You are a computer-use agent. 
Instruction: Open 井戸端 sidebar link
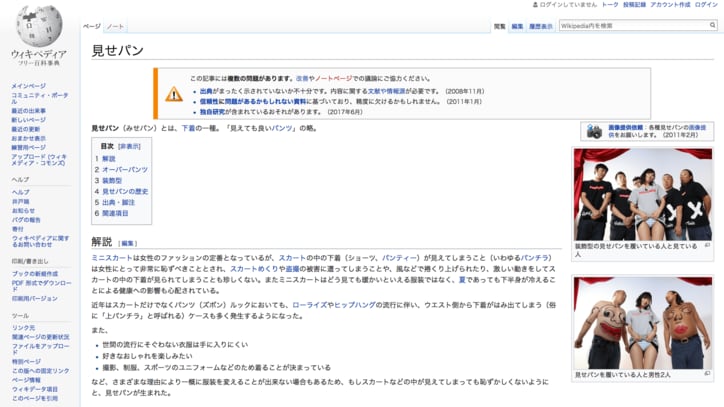click(21, 201)
